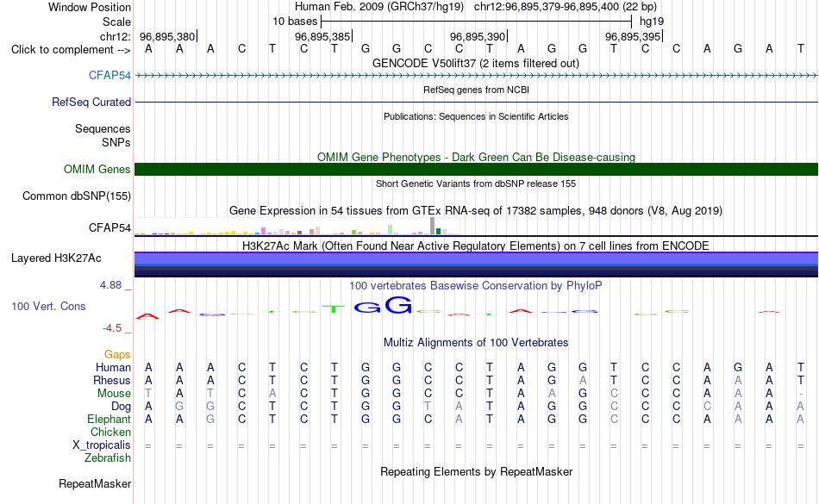
Task: Open the RefSeq Curated track label
Action: [x=91, y=102]
